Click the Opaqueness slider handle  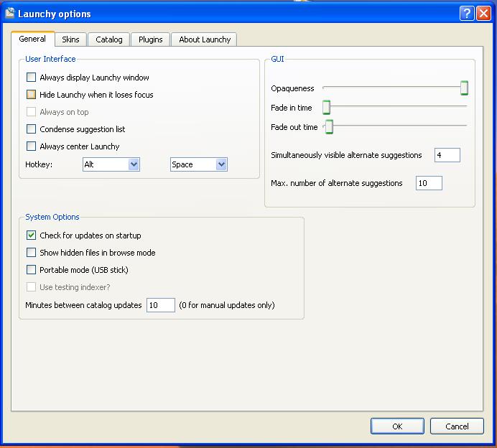click(464, 88)
